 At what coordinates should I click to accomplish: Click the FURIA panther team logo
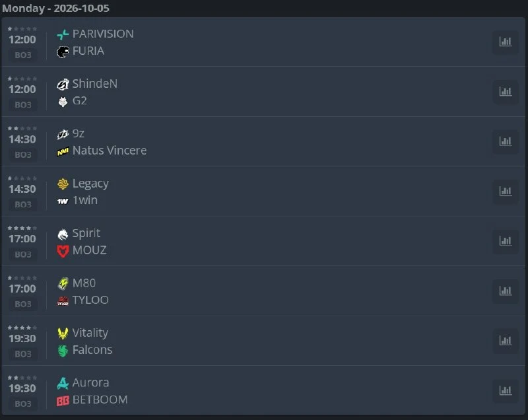click(x=63, y=52)
